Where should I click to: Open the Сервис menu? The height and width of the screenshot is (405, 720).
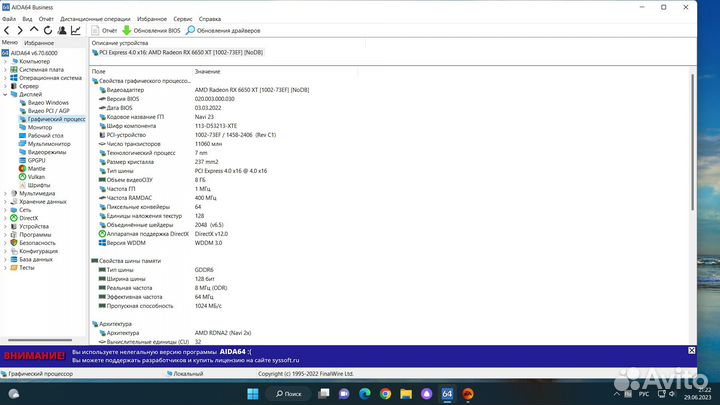[x=183, y=19]
